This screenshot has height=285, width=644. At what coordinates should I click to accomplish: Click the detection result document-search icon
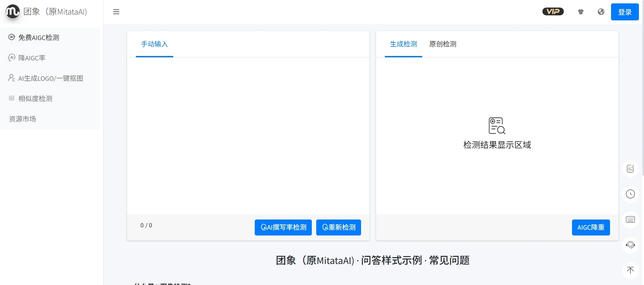coord(497,126)
